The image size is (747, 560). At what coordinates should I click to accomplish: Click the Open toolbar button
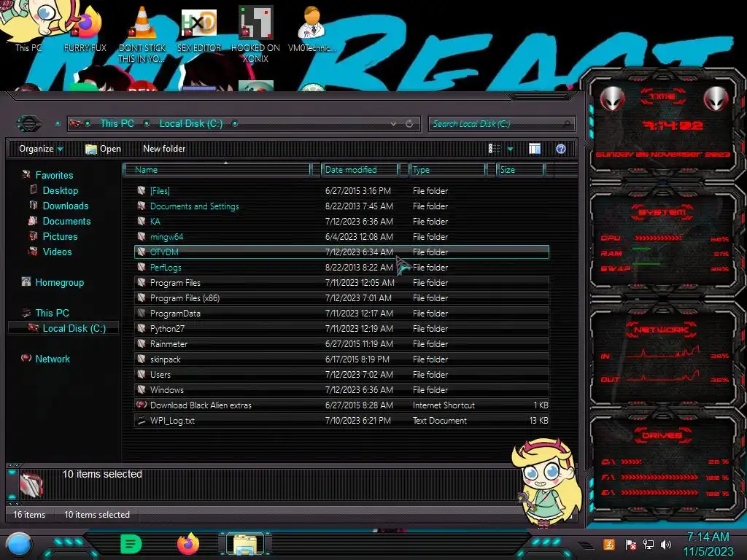(x=103, y=149)
